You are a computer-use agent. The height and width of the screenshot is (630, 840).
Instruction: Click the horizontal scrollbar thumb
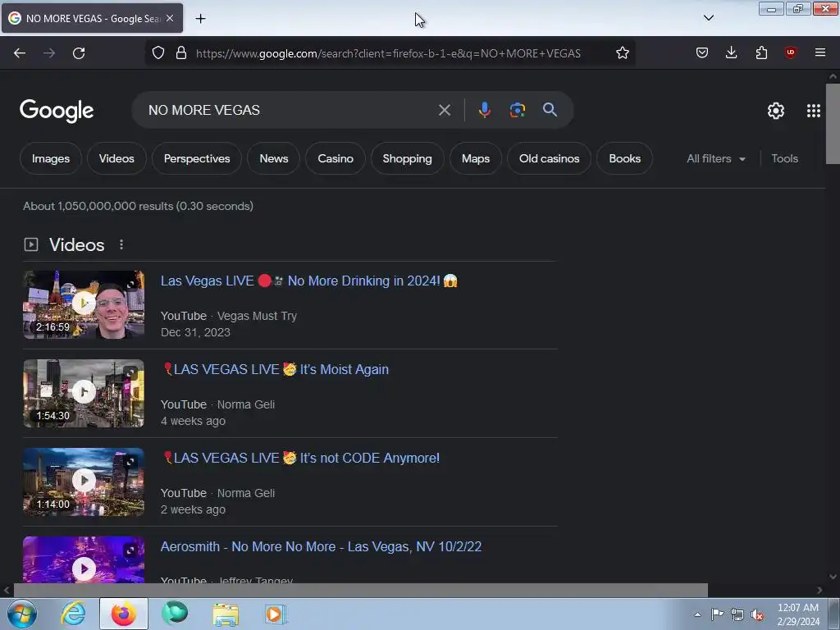point(361,591)
